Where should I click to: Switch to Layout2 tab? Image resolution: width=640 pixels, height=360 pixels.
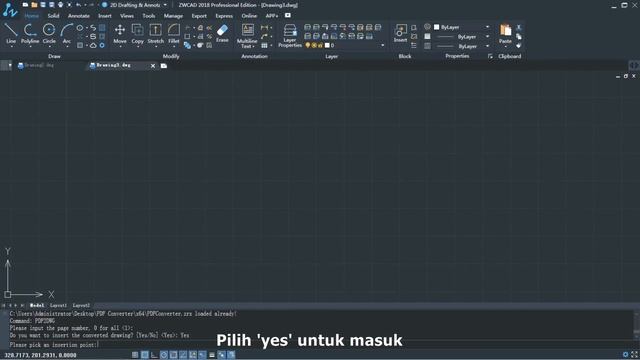[x=81, y=305]
